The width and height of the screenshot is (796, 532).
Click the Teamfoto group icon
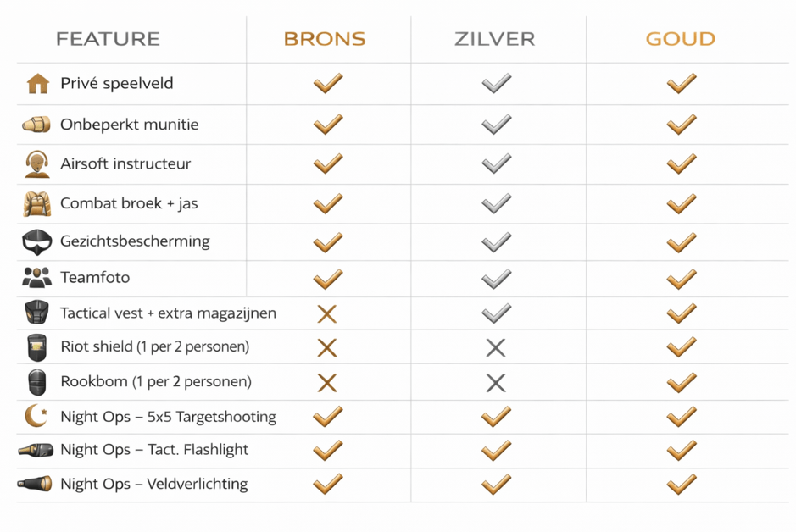[36, 277]
